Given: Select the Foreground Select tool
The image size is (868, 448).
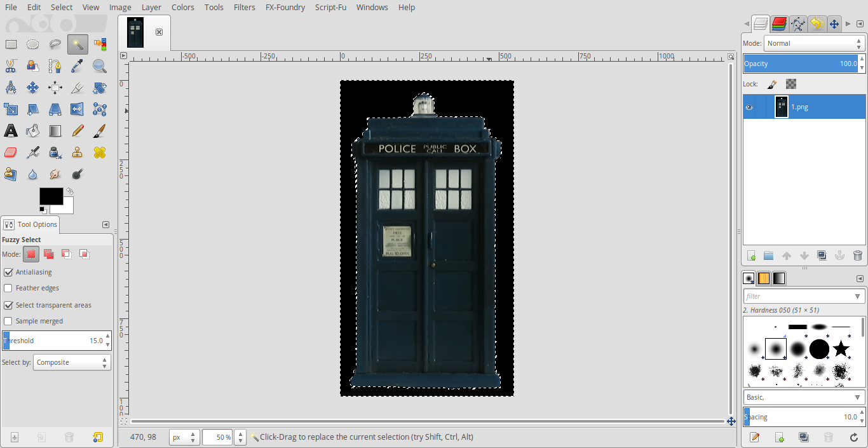Looking at the screenshot, I should point(33,65).
